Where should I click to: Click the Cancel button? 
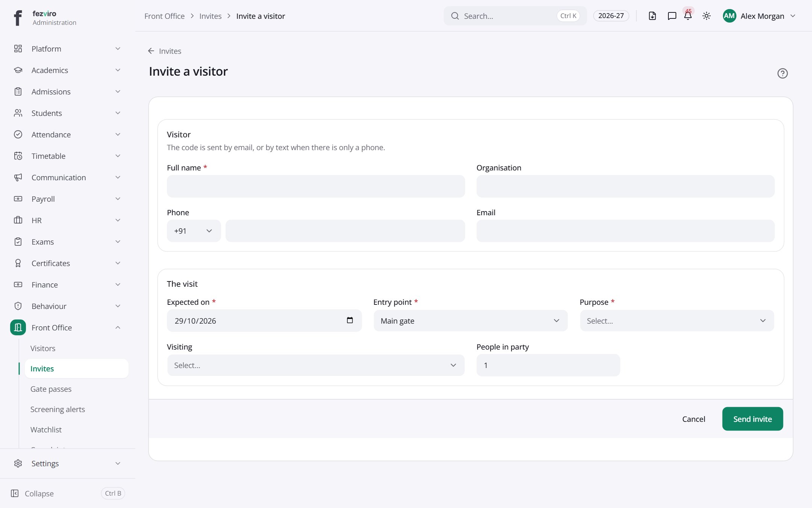click(694, 419)
